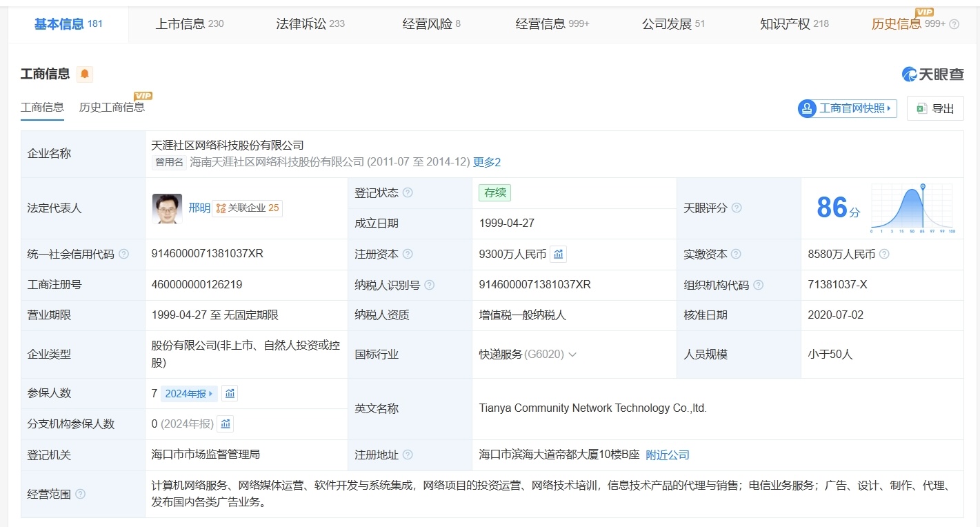This screenshot has height=527, width=980.
Task: Click the 天眼评分 distribution chart
Action: (912, 208)
